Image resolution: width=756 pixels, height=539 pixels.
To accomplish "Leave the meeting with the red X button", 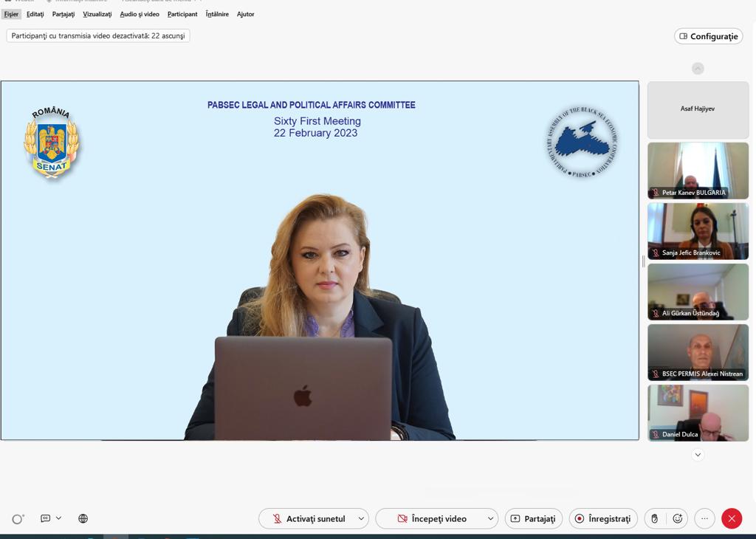I will pyautogui.click(x=732, y=519).
